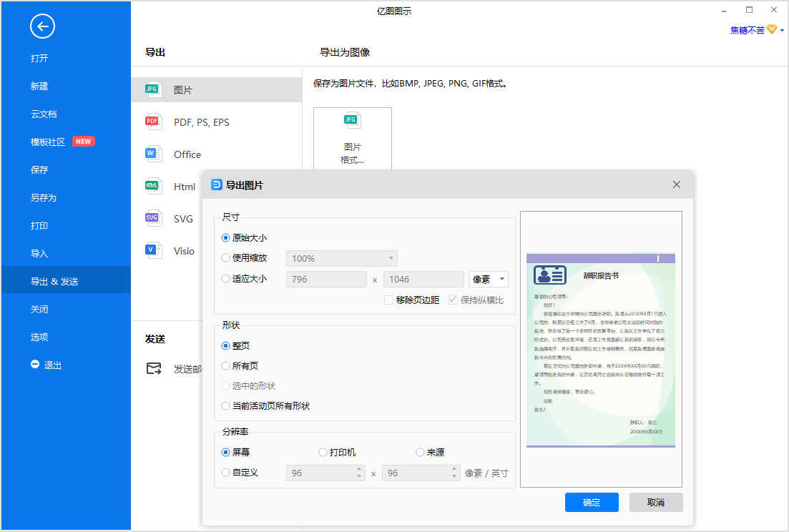789x532 pixels.
Task: Click the SVG file icon
Action: pyautogui.click(x=152, y=218)
